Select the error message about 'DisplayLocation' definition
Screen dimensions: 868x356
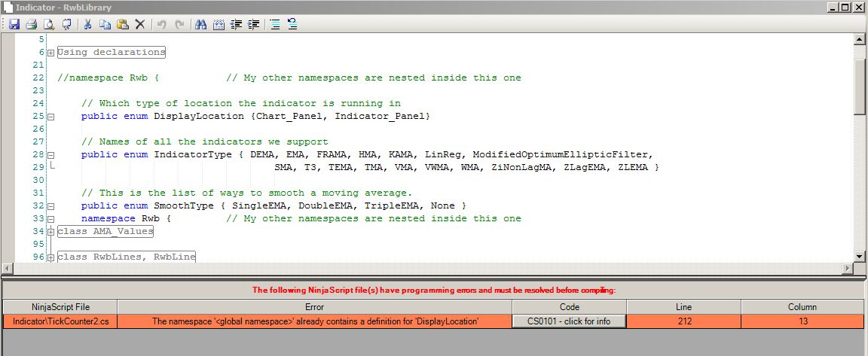pyautogui.click(x=314, y=321)
